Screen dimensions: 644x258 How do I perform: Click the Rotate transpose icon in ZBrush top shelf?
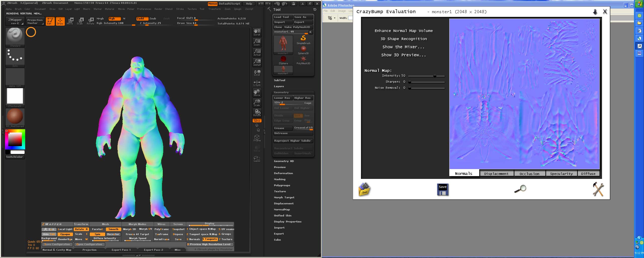point(91,21)
